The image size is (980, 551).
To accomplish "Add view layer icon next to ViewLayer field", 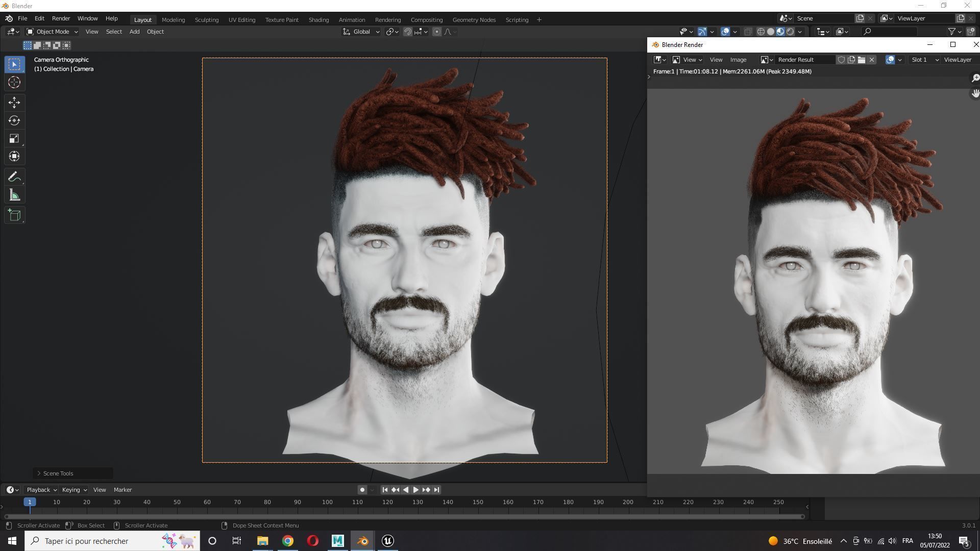I will tap(960, 18).
